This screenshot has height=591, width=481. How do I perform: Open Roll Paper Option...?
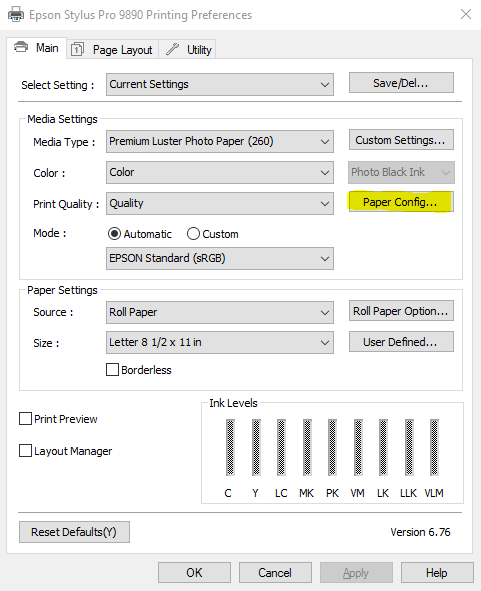click(x=401, y=311)
